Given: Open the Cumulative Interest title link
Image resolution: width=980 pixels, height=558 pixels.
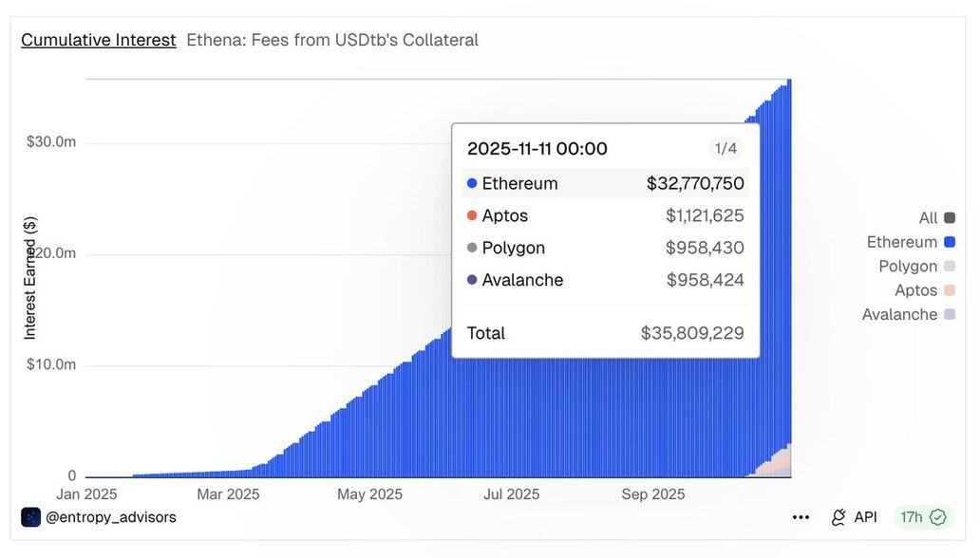Looking at the screenshot, I should click(99, 40).
